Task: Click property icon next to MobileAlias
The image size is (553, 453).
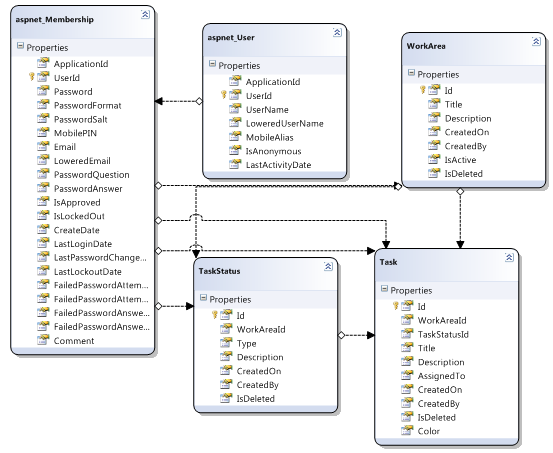Action: (x=235, y=136)
